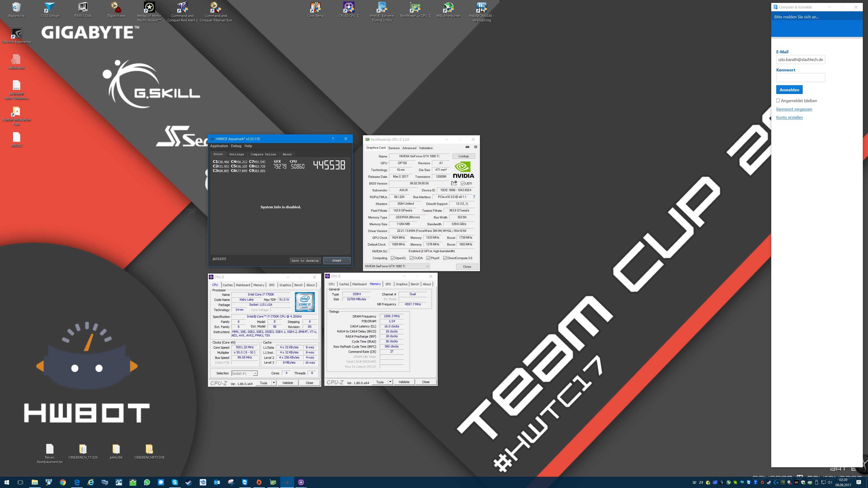868x488 pixels.
Task: Open the notification center in the taskbar
Action: [859, 482]
